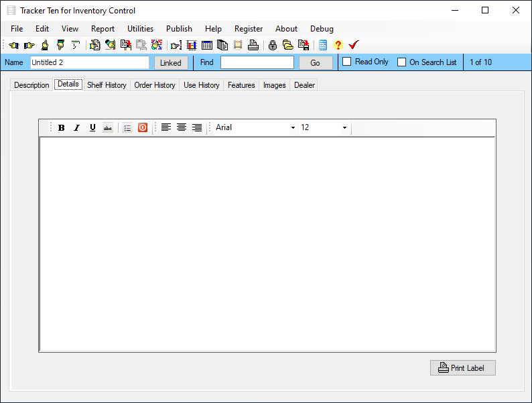Switch to the Shelf History tab

tap(107, 85)
